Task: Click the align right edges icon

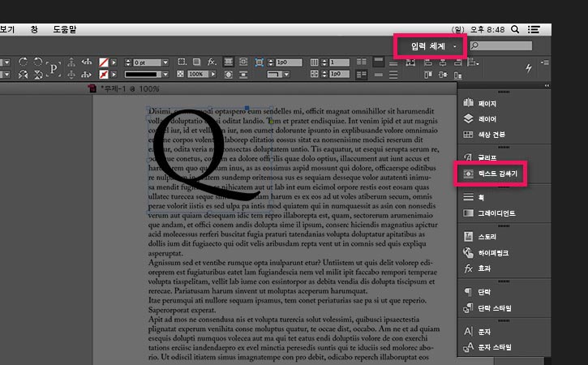Action: [457, 62]
